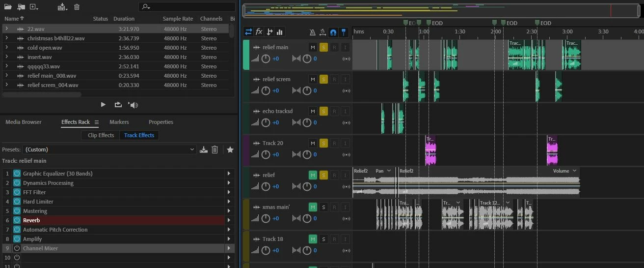Mute the relief screm track
The width and height of the screenshot is (644, 268).
tap(313, 79)
